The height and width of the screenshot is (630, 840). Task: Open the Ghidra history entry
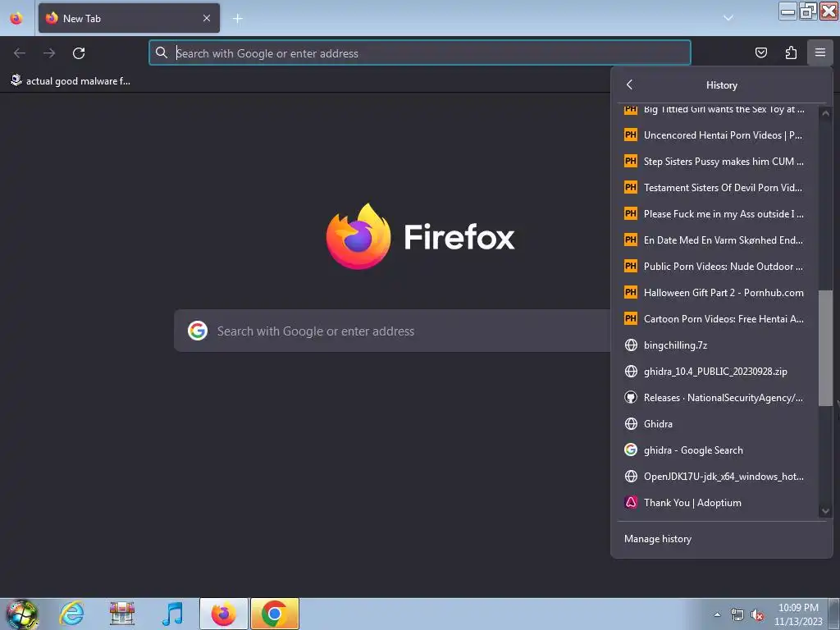pos(718,424)
